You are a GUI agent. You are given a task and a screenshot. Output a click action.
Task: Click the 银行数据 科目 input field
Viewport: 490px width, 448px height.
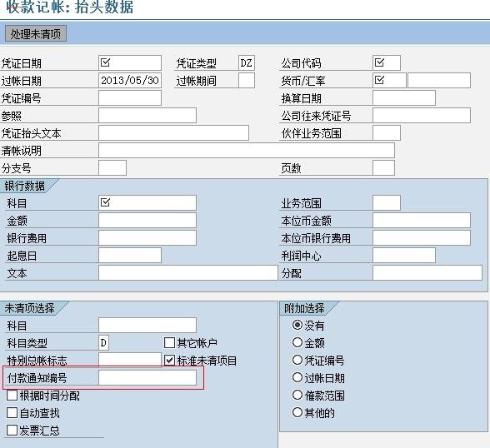(x=147, y=202)
